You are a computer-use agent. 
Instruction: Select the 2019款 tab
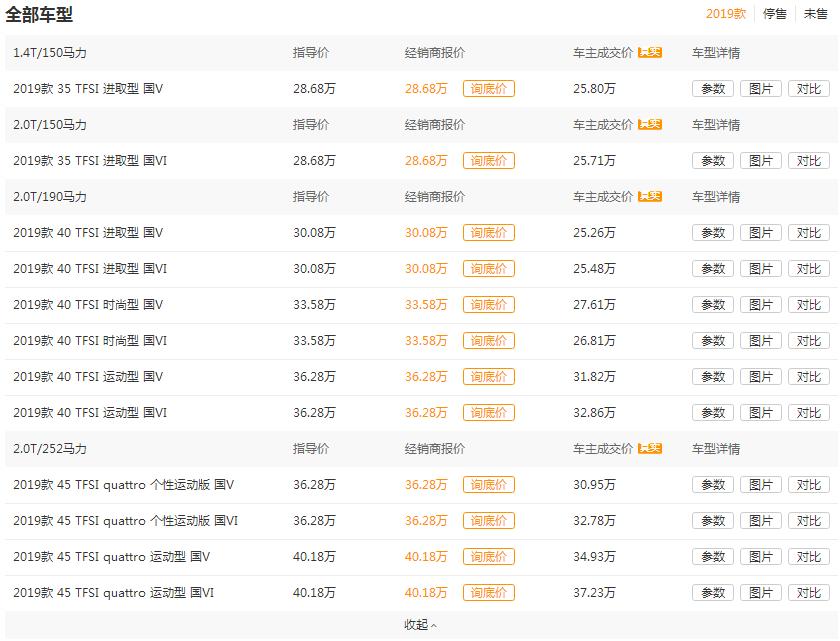coord(730,13)
